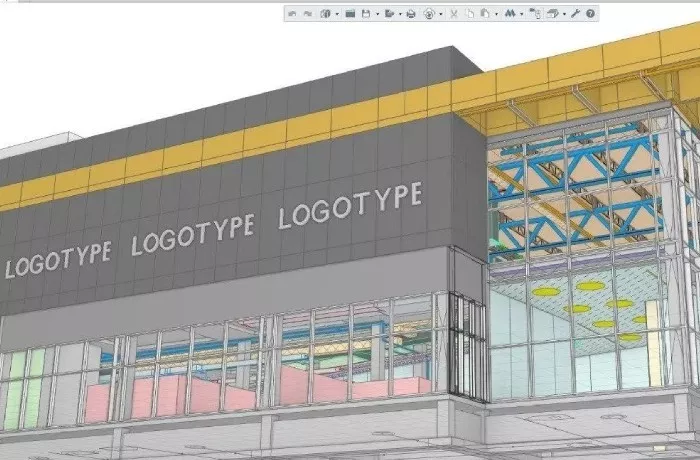Open the dropdown next to the cloud icon
Image resolution: width=700 pixels, height=460 pixels.
point(441,14)
